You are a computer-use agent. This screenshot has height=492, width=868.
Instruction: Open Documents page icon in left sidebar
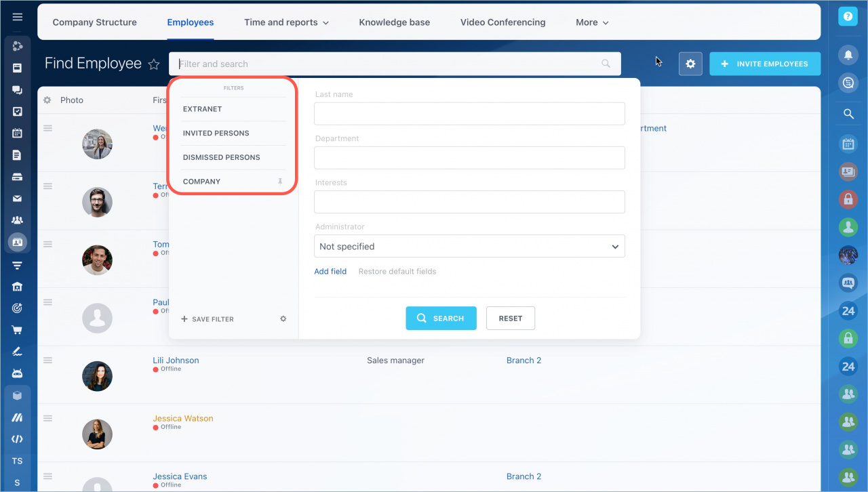(x=17, y=155)
